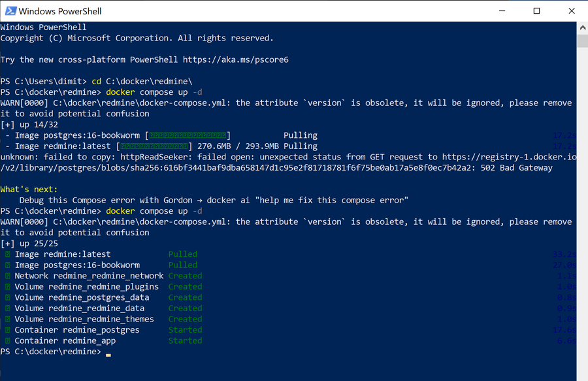Image resolution: width=588 pixels, height=381 pixels.
Task: Click the "Container redmine_app" text
Action: (x=65, y=341)
